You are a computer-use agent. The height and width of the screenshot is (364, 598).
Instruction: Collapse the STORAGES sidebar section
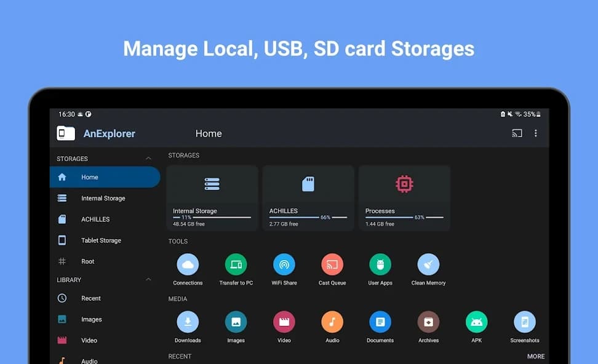coord(148,158)
